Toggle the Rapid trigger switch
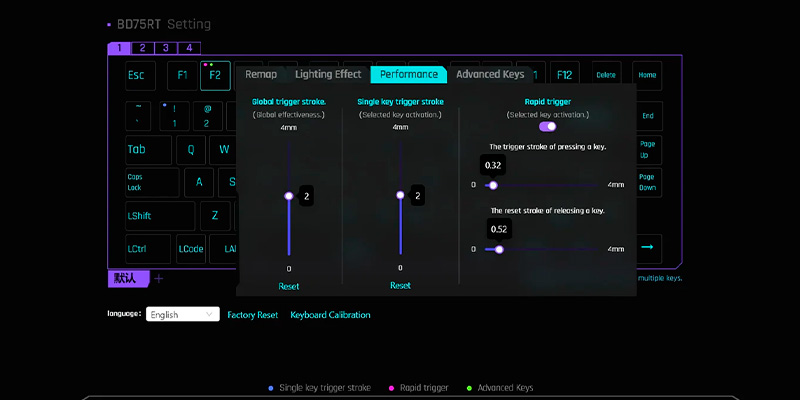Screen dimensions: 800x400 pyautogui.click(x=547, y=127)
